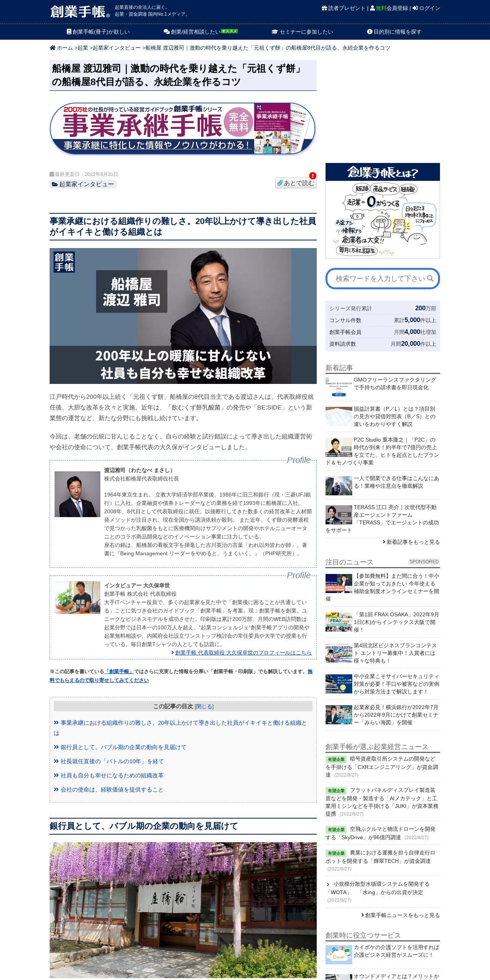The image size is (490, 980).
Task: Jump to 社長就任直後のバトルの10年 section
Action: (x=109, y=761)
